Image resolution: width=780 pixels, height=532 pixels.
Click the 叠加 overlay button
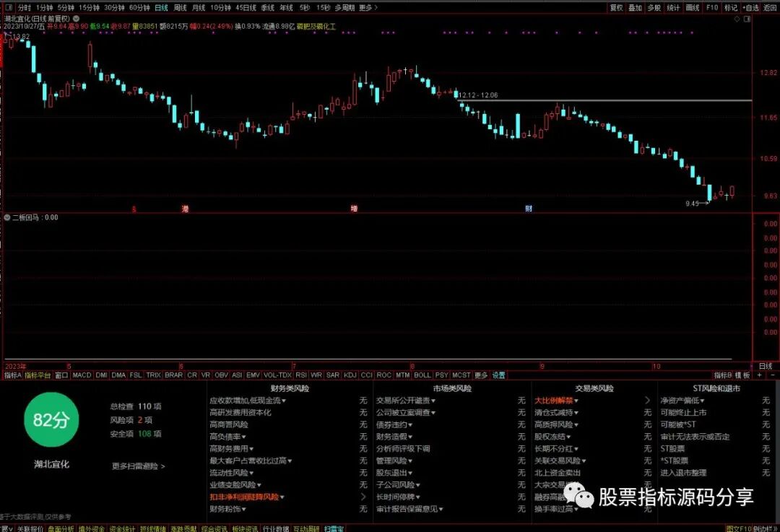click(x=635, y=7)
